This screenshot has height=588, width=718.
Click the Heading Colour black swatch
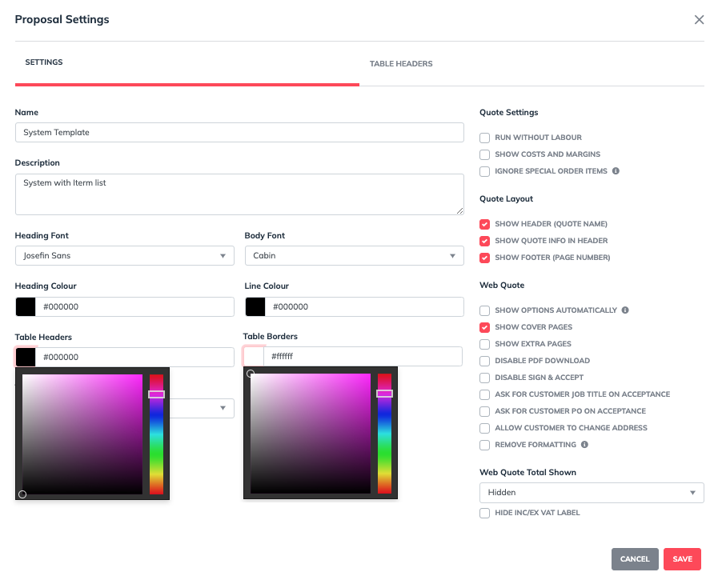26,307
